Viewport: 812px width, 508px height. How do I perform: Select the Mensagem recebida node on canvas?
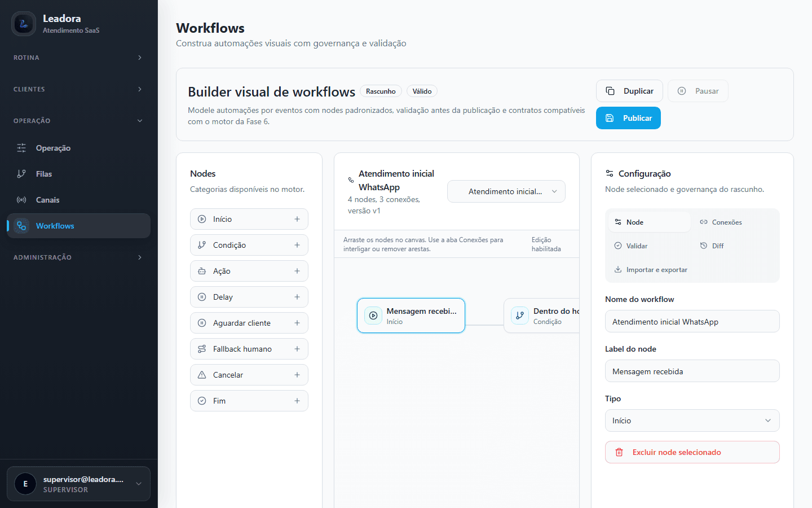pyautogui.click(x=411, y=316)
